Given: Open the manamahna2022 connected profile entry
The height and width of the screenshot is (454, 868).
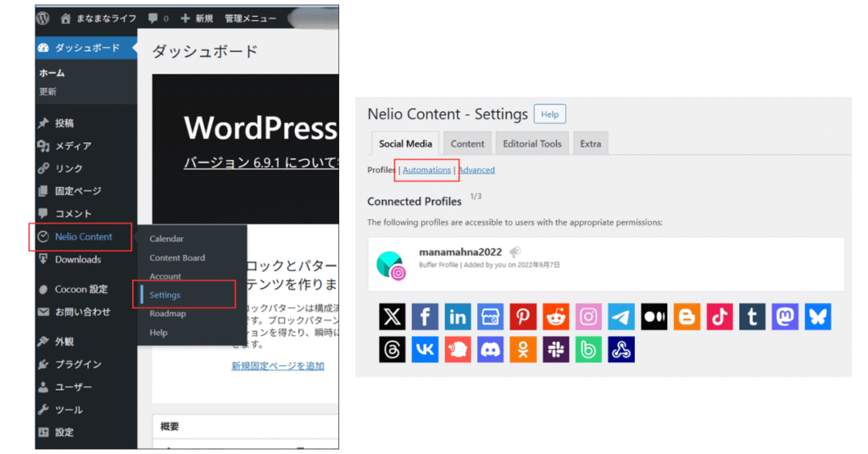Looking at the screenshot, I should tap(459, 252).
